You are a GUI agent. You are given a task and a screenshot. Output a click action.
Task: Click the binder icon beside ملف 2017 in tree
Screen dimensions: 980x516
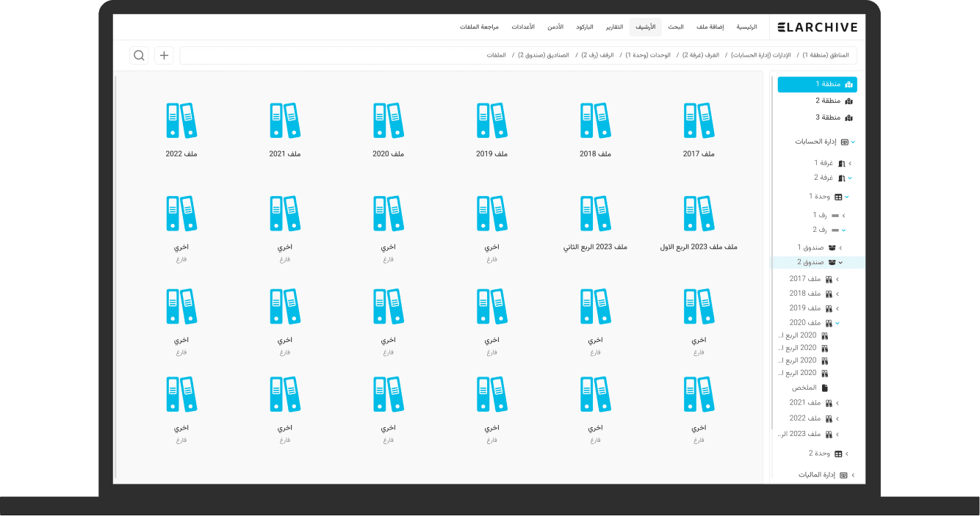[829, 280]
